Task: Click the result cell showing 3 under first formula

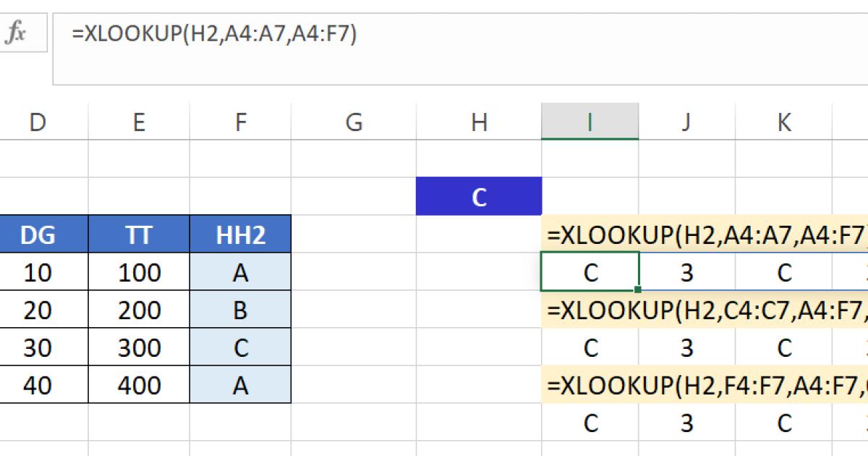Action: (x=686, y=271)
